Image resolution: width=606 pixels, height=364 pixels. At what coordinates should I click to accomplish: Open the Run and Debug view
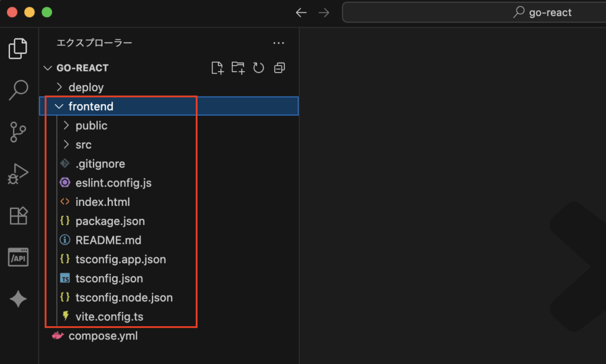(x=18, y=174)
